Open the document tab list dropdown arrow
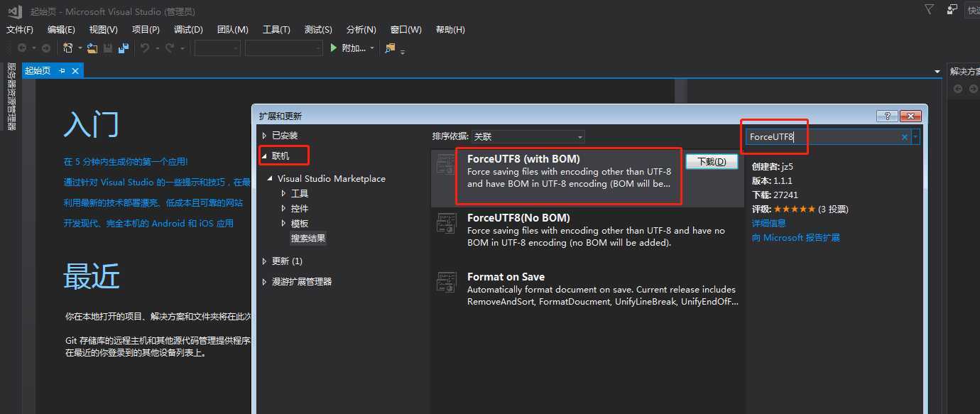The image size is (980, 414). 937,72
